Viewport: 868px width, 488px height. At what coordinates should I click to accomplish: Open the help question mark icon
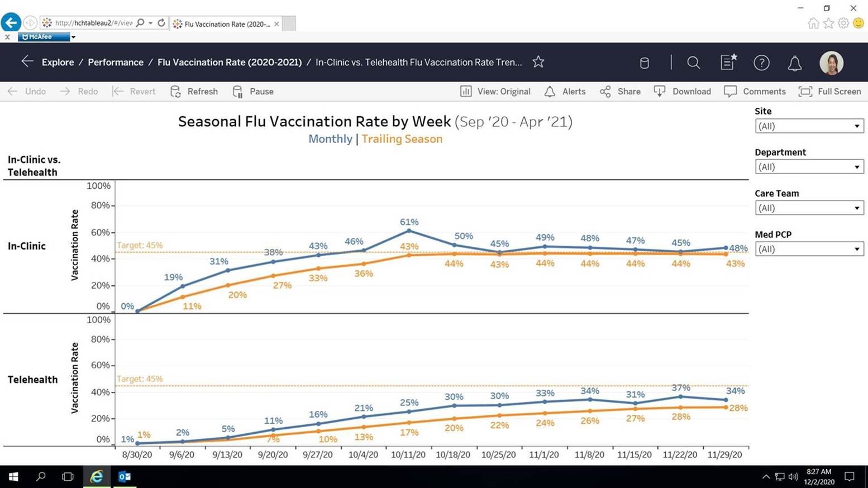(x=761, y=63)
